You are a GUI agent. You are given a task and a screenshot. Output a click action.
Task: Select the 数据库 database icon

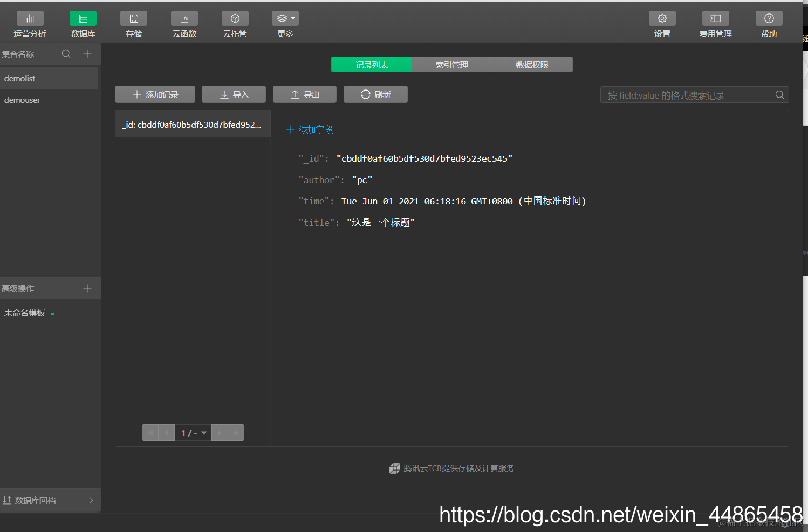pyautogui.click(x=83, y=18)
